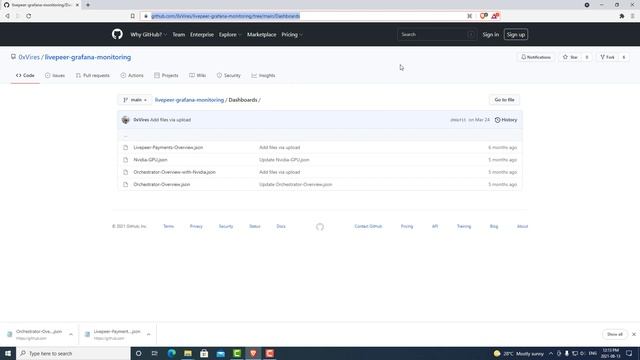Expand options for Orchestrator-Ove...json download

[71, 334]
